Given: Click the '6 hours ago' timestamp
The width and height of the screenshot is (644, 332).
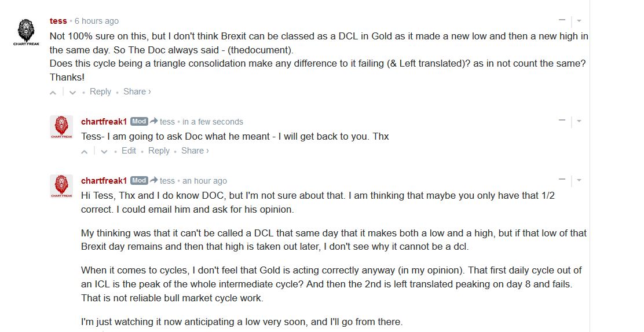Looking at the screenshot, I should pos(96,21).
